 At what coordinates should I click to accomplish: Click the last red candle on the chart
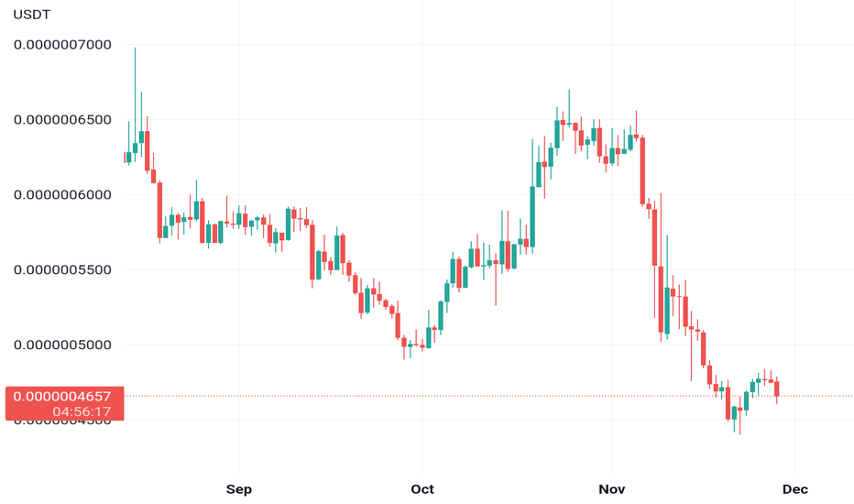777,389
